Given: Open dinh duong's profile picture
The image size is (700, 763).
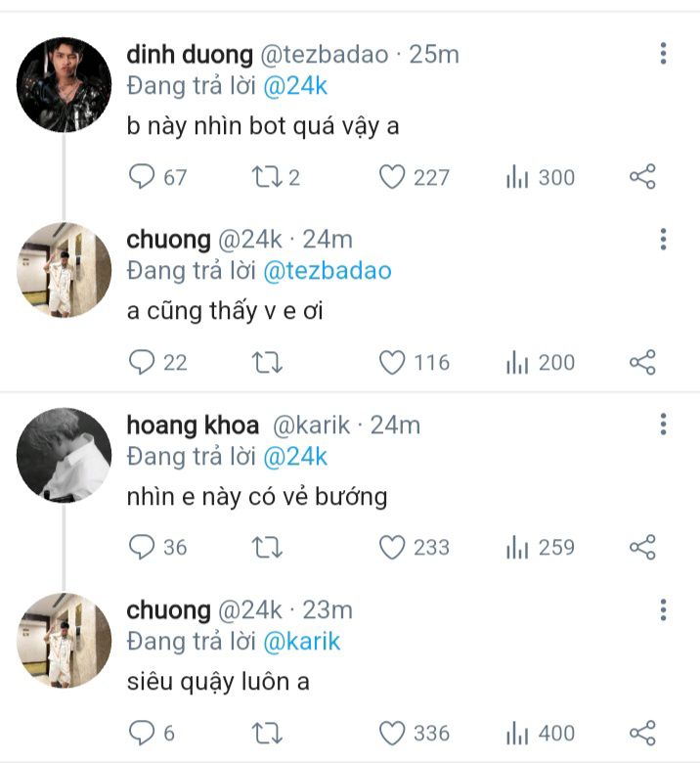Looking at the screenshot, I should [x=64, y=85].
